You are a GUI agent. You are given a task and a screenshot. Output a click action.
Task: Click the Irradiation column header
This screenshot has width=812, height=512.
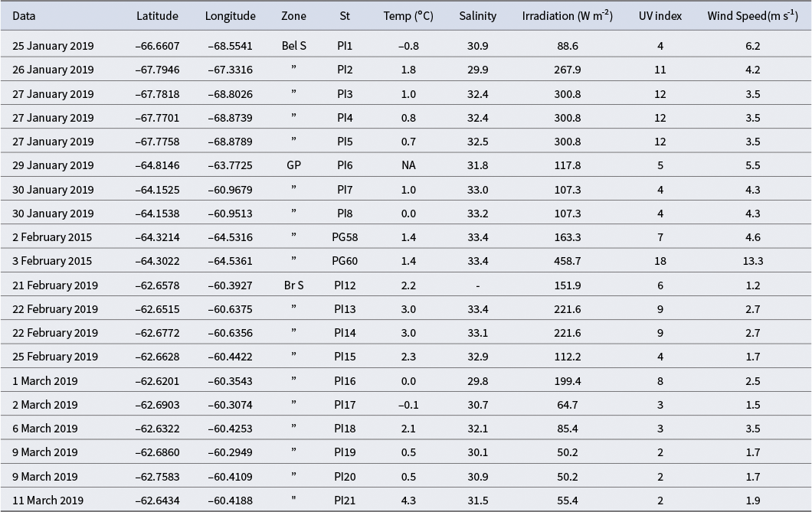(567, 16)
